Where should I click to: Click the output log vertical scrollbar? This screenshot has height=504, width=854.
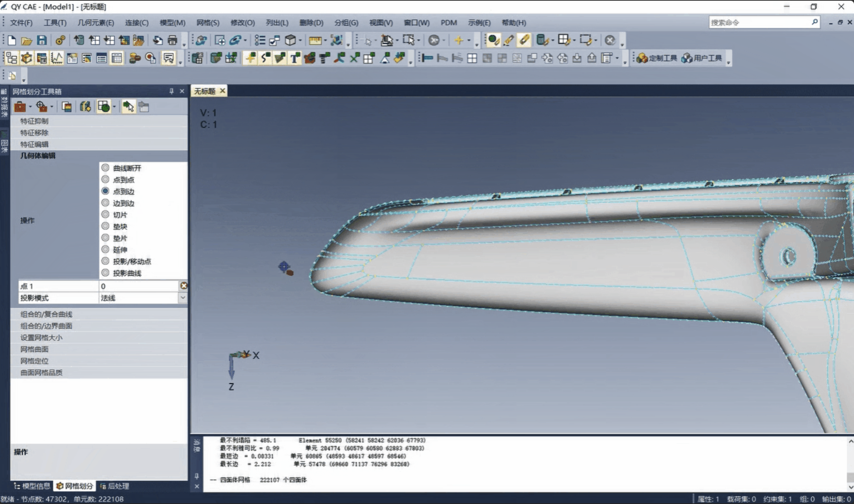coord(850,477)
